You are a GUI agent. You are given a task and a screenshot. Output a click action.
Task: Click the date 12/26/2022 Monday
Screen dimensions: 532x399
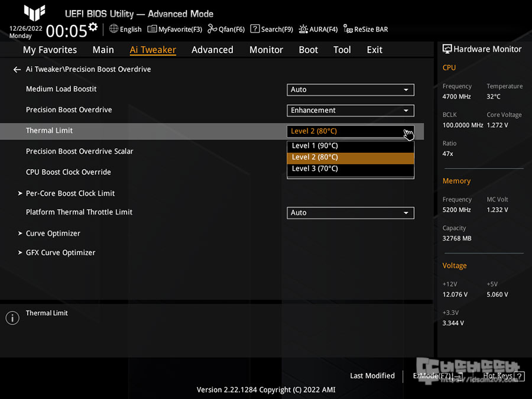click(26, 32)
